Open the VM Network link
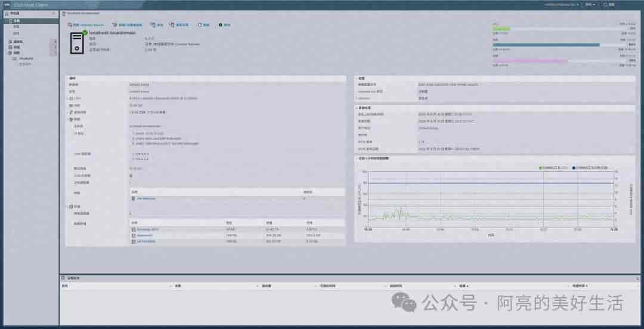 click(146, 199)
